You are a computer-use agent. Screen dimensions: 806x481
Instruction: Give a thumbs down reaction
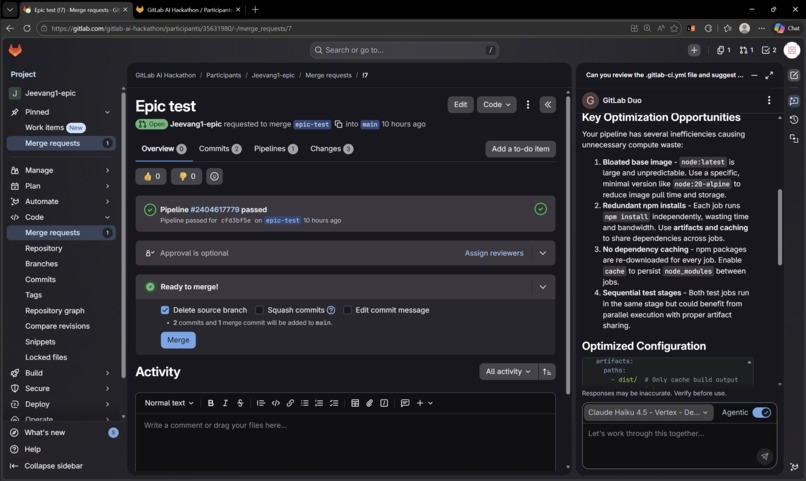click(x=187, y=176)
